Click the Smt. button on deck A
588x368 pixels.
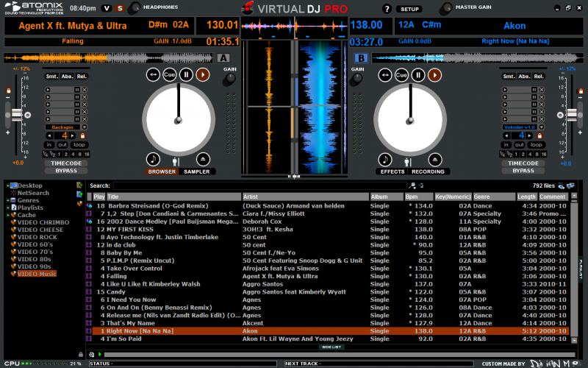tap(51, 77)
